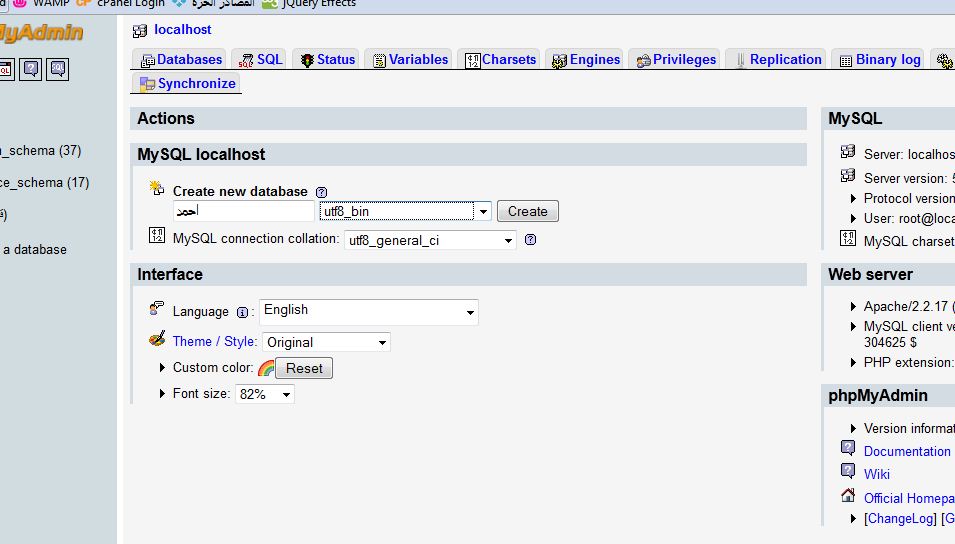
Task: Open the SQL query window icon in sidebar
Action: click(5, 69)
